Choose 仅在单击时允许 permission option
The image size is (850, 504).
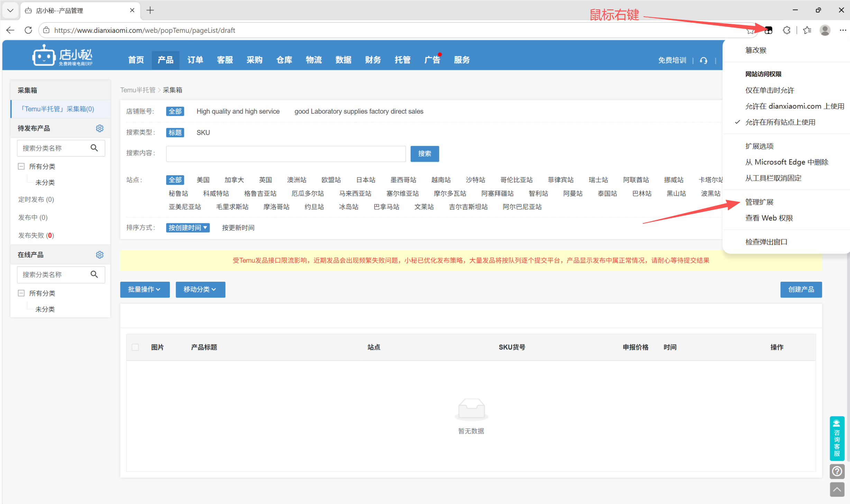(x=769, y=90)
